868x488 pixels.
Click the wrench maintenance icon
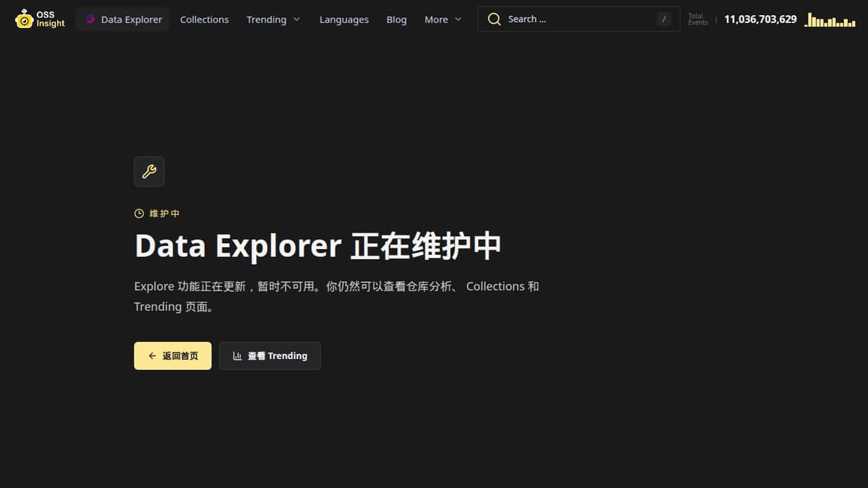click(149, 172)
